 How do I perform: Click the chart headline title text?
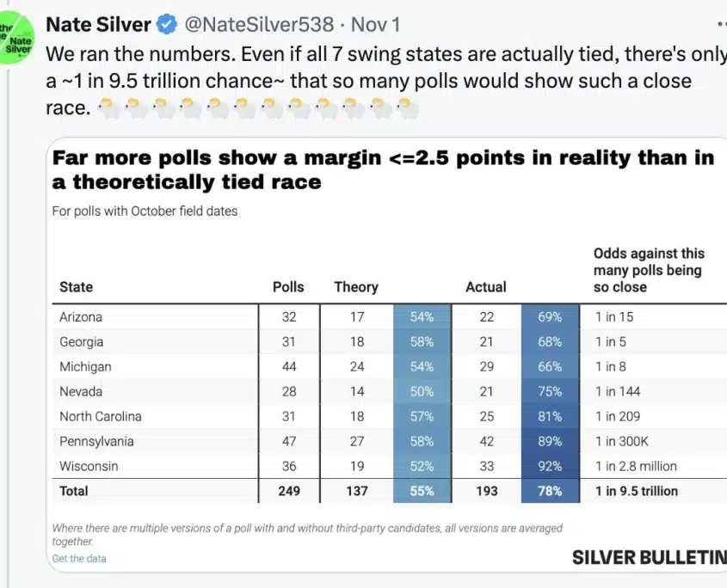tap(383, 169)
